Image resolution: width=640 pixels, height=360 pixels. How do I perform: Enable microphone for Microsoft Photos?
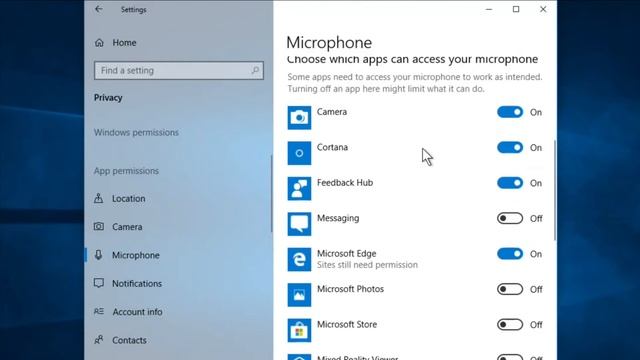pyautogui.click(x=510, y=289)
